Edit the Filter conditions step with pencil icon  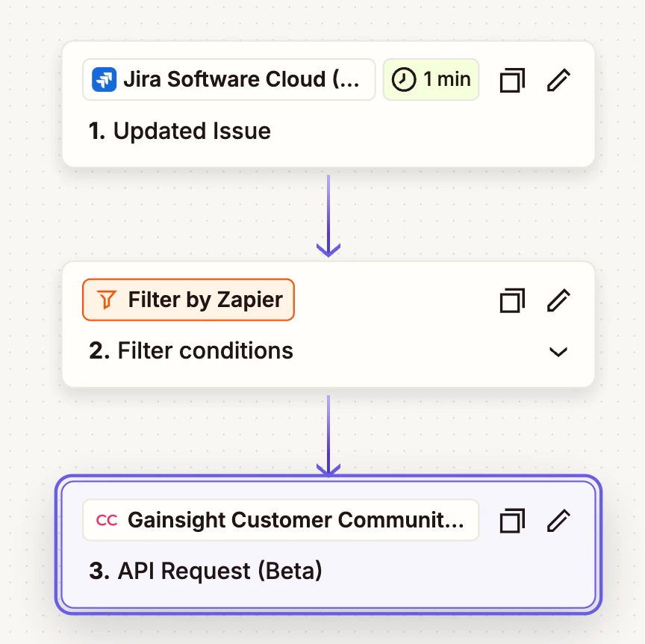pyautogui.click(x=558, y=300)
